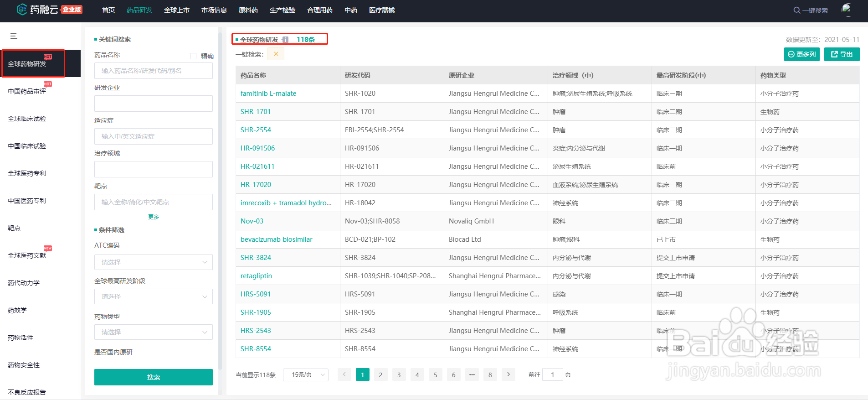Toggle the 精确 exact match checkbox
Image resolution: width=868 pixels, height=400 pixels.
tap(193, 56)
